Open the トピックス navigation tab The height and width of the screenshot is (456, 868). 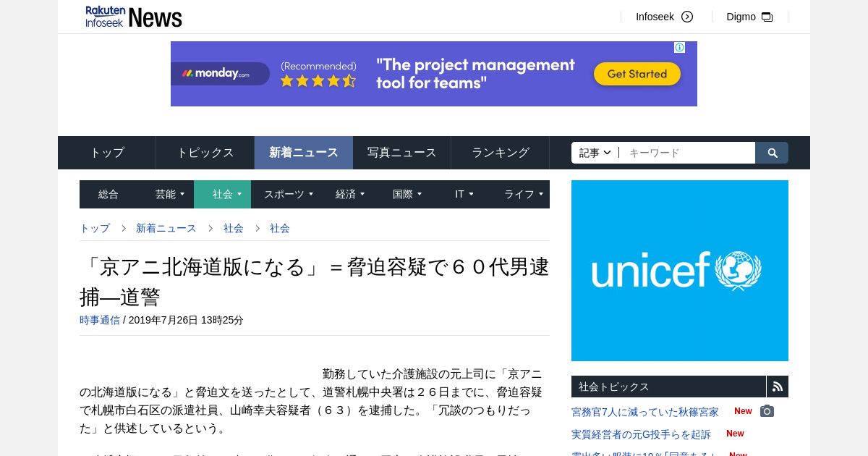[x=205, y=153]
